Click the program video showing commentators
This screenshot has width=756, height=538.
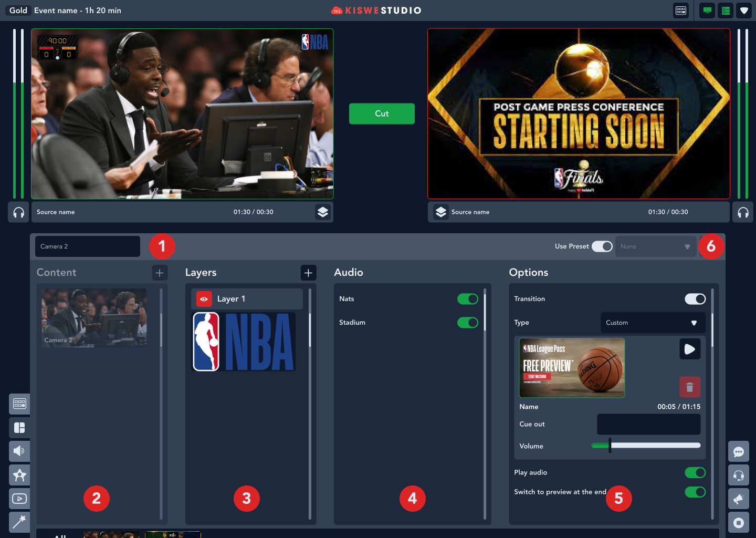[182, 113]
